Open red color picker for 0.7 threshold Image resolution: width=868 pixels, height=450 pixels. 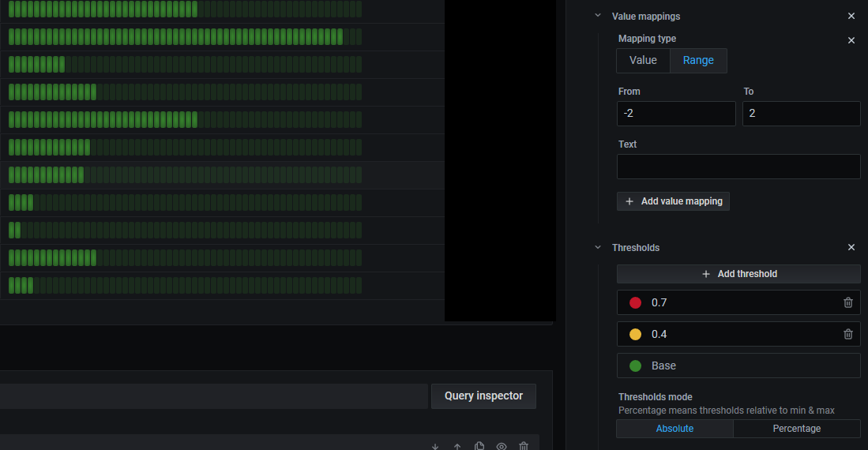click(x=635, y=303)
